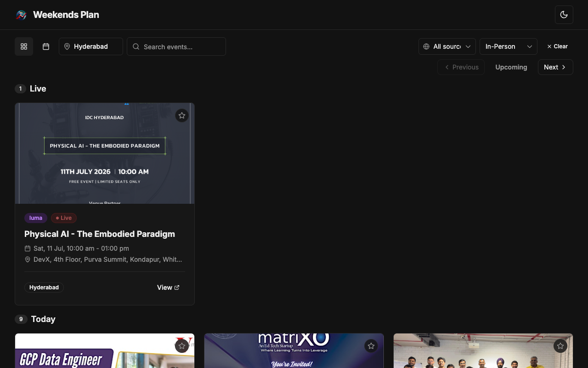Image resolution: width=588 pixels, height=368 pixels.
Task: Switch to calendar view icon
Action: (x=46, y=46)
